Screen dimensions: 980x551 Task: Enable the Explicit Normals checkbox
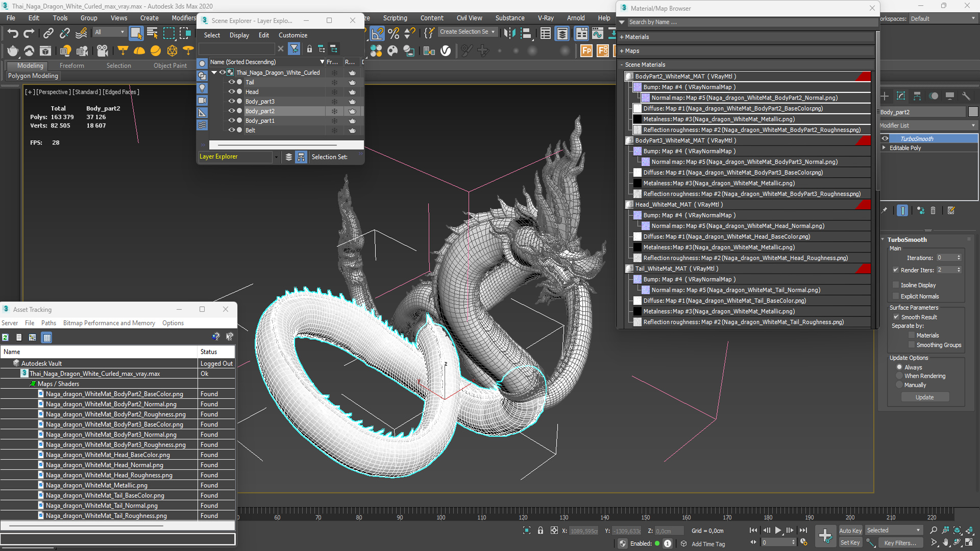[x=896, y=296]
